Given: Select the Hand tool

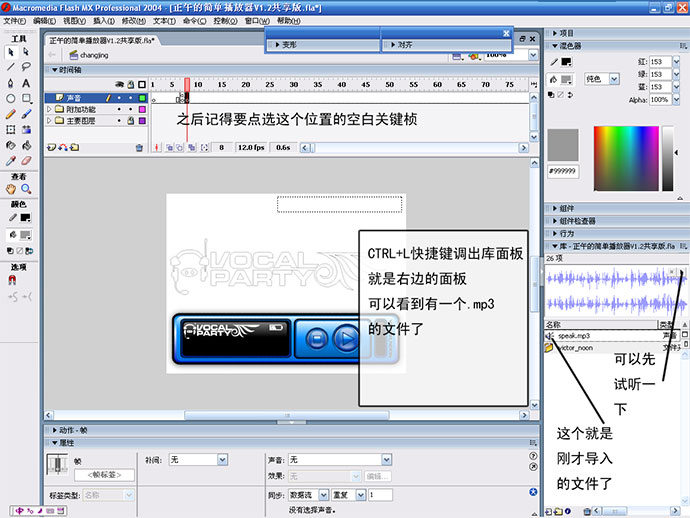Looking at the screenshot, I should pos(11,189).
